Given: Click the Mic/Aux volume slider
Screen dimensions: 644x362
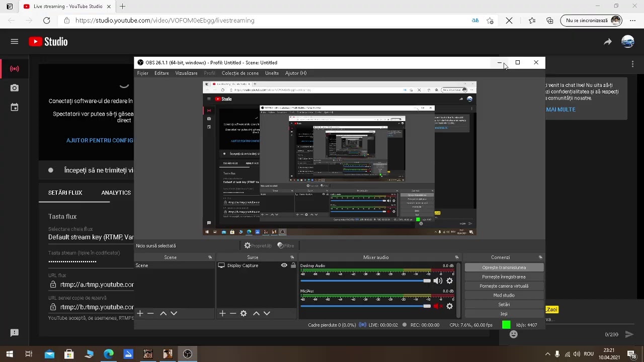Looking at the screenshot, I should (x=366, y=306).
